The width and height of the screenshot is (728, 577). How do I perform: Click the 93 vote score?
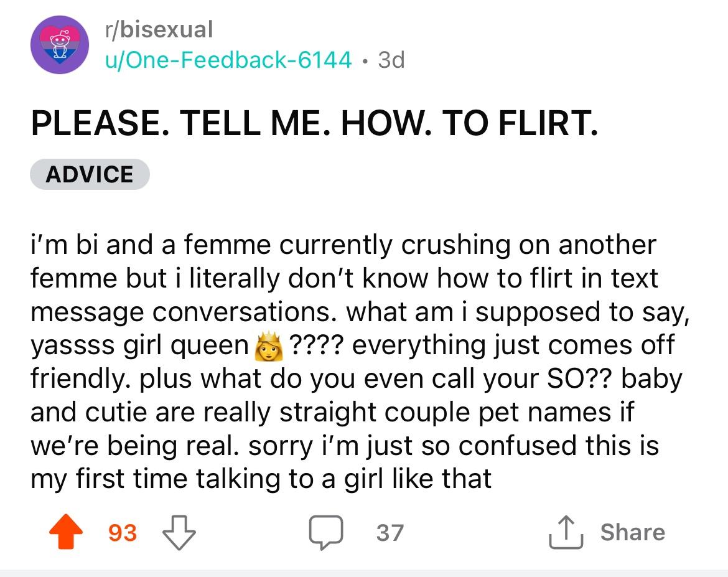click(122, 533)
